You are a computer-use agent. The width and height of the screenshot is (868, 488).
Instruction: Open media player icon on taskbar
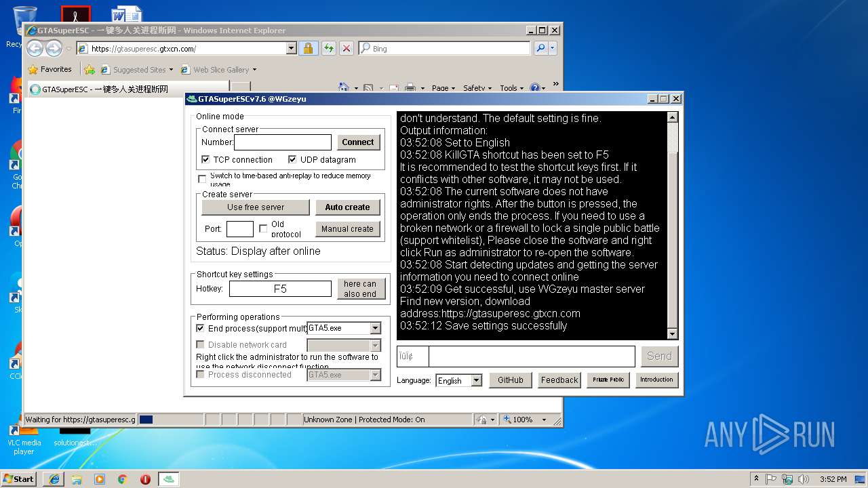[x=100, y=479]
